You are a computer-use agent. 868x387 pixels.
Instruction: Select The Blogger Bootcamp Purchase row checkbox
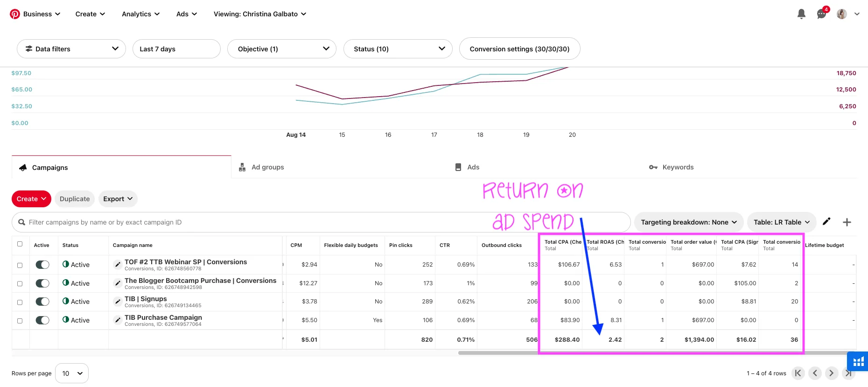(20, 284)
